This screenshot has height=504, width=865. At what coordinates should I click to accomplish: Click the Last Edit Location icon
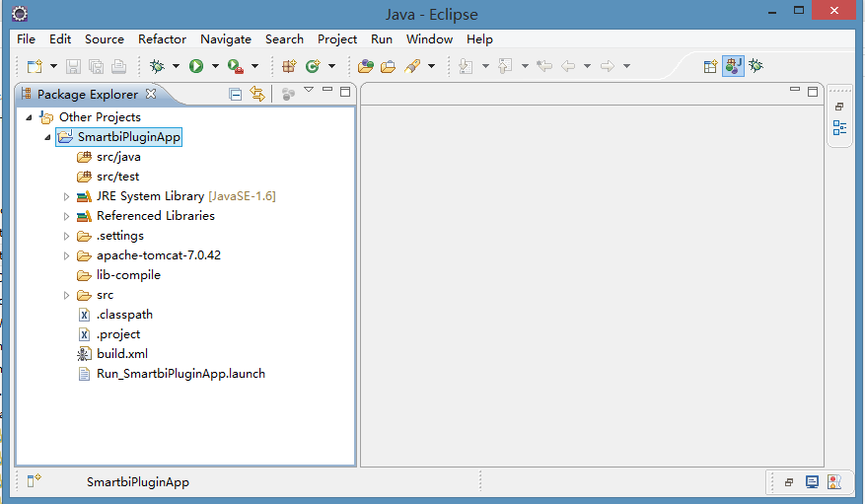coord(544,66)
